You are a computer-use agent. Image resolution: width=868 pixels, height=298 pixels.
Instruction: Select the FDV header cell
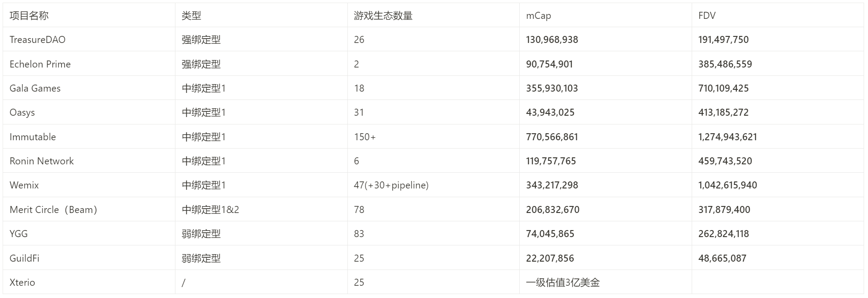tap(707, 16)
